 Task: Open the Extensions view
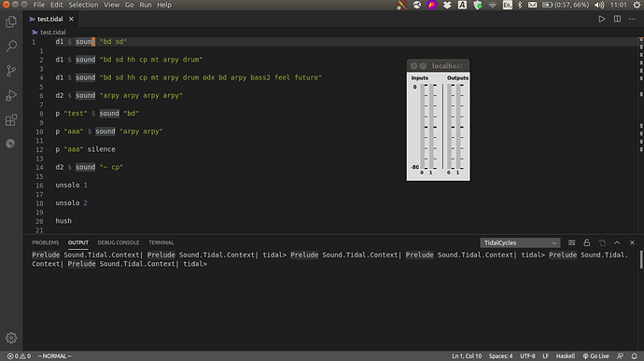point(11,120)
